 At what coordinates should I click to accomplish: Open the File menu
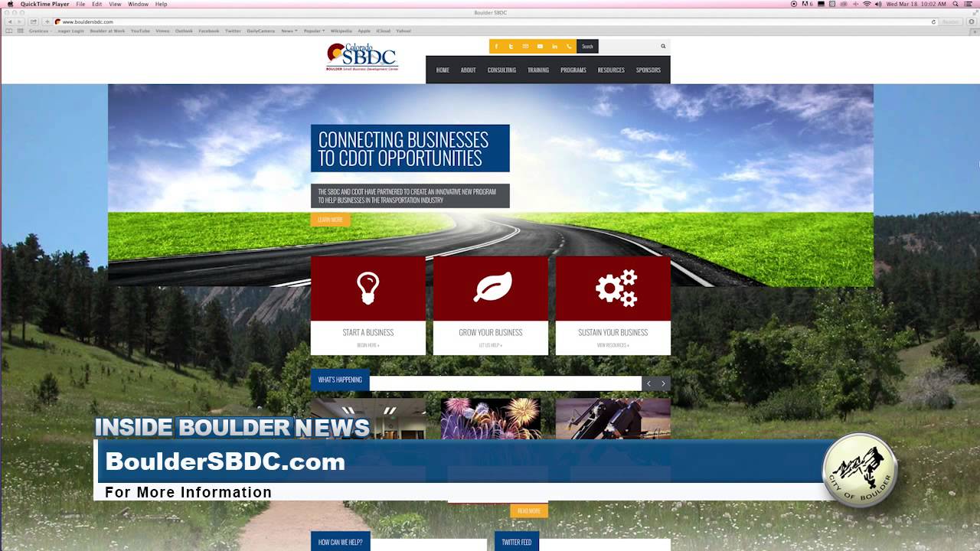80,4
